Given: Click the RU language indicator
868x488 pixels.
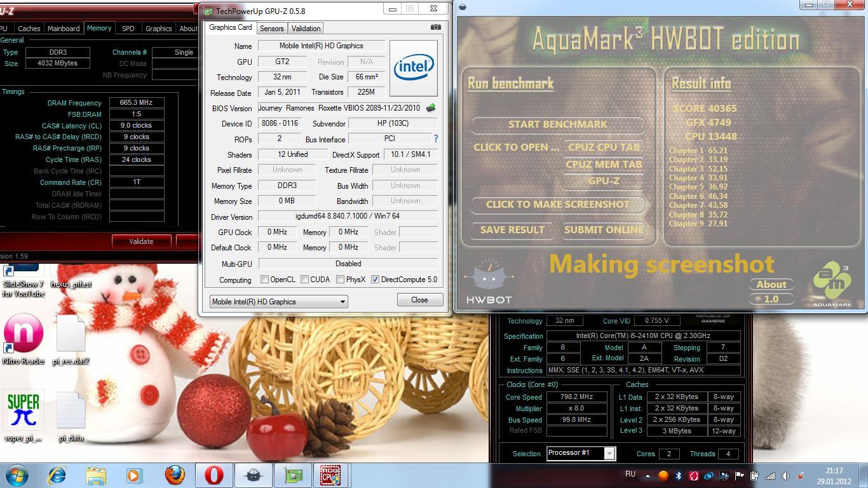Looking at the screenshot, I should pos(630,474).
